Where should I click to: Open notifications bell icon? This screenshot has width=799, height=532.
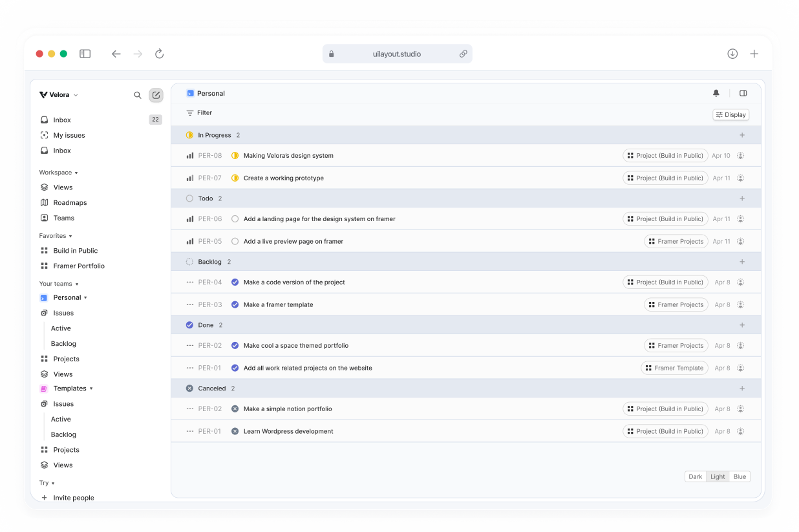[x=716, y=93]
